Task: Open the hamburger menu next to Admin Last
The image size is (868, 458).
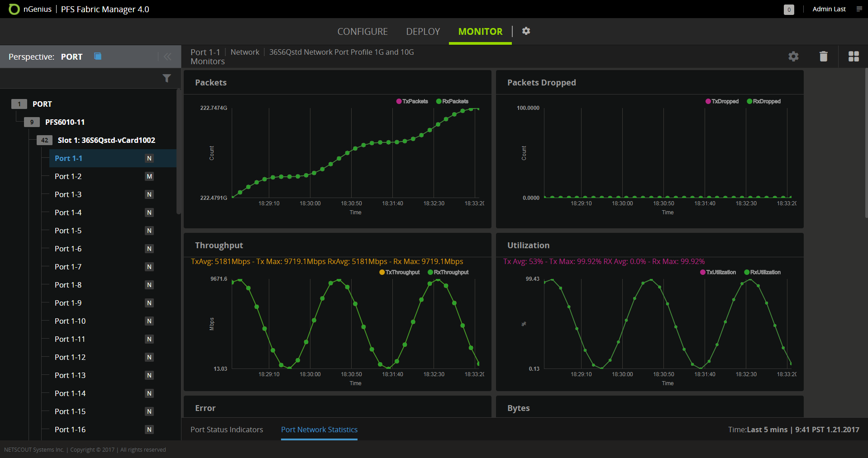Action: coord(859,9)
